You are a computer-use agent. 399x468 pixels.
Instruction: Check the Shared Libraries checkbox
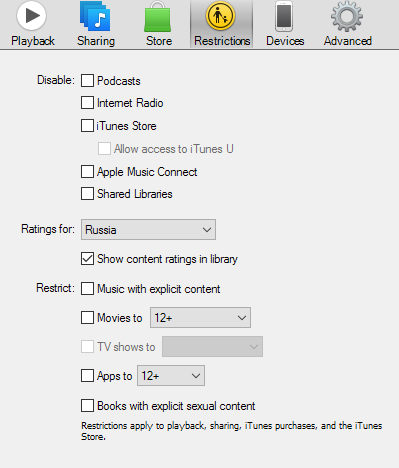87,194
